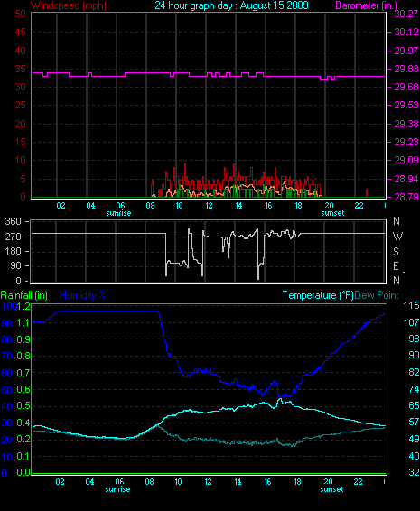
Task: Click the red windspeed axis value 15
Action: tap(20, 142)
